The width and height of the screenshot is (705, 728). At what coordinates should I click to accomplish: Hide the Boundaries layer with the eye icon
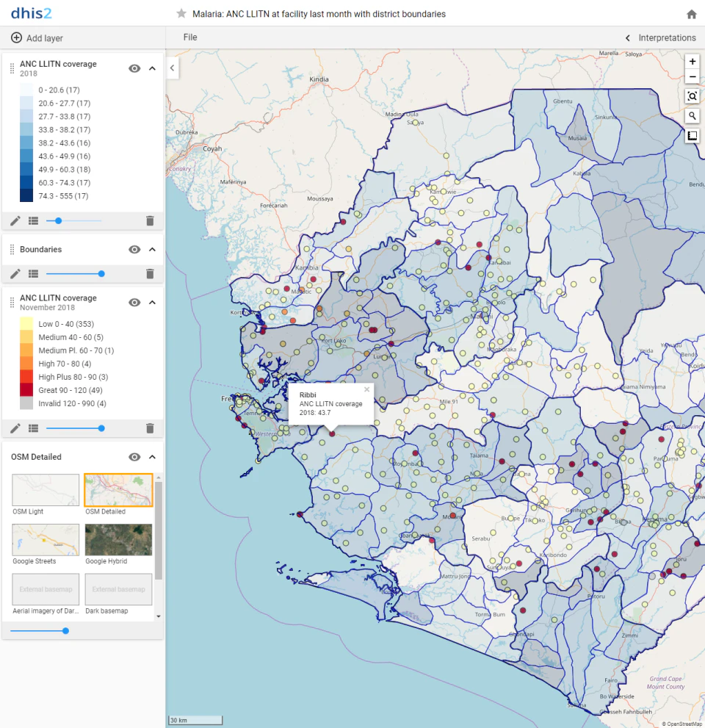click(134, 250)
